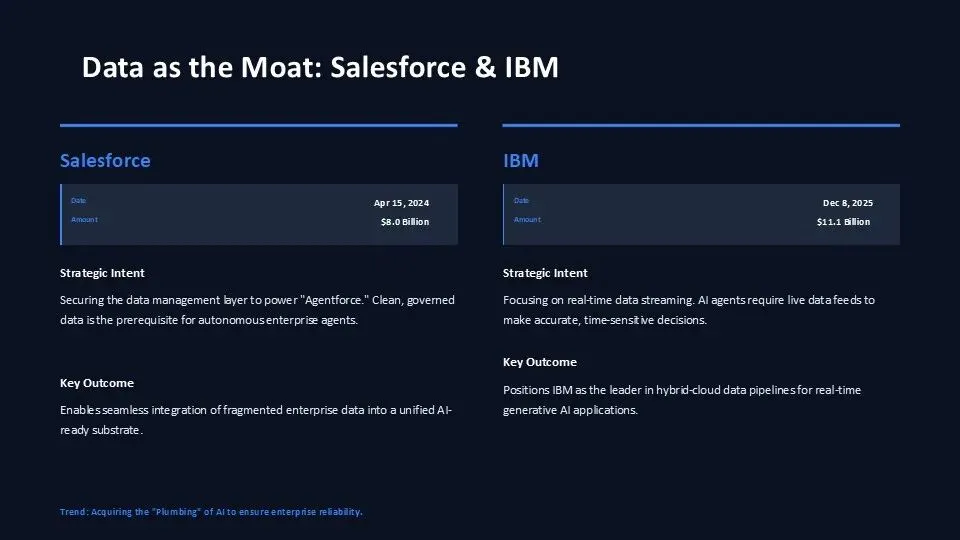The width and height of the screenshot is (960, 540).
Task: Click Strategic Intent heading under IBM
Action: coord(545,273)
